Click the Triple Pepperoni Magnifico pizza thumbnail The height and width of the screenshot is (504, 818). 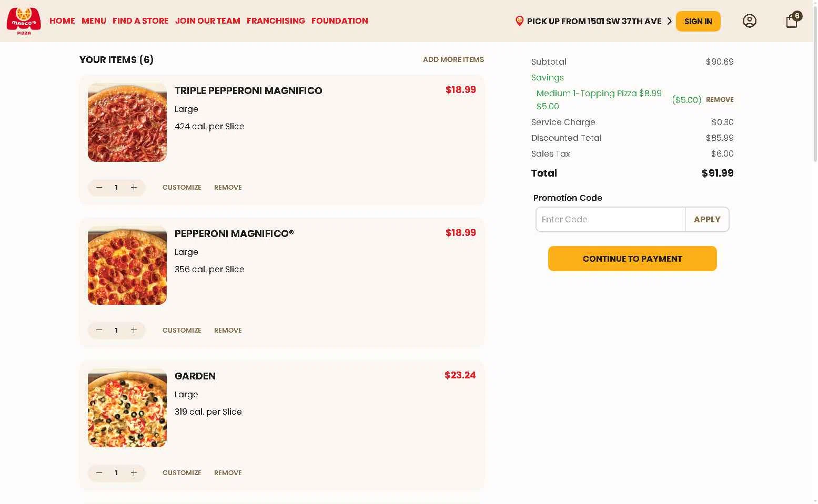click(x=127, y=122)
